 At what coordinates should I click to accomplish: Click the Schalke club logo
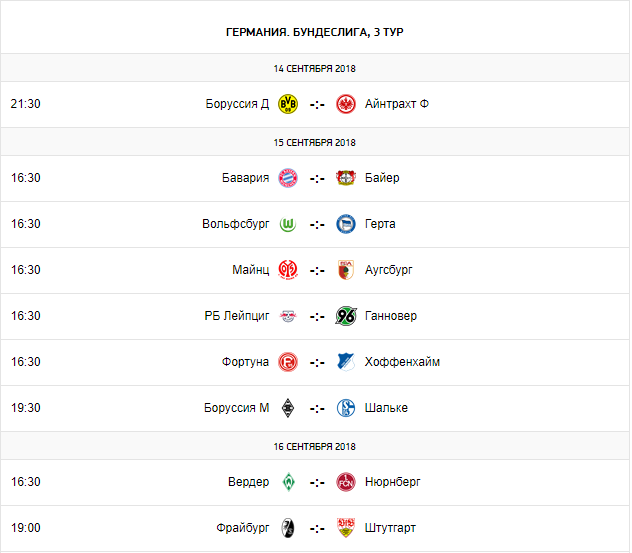tap(346, 408)
